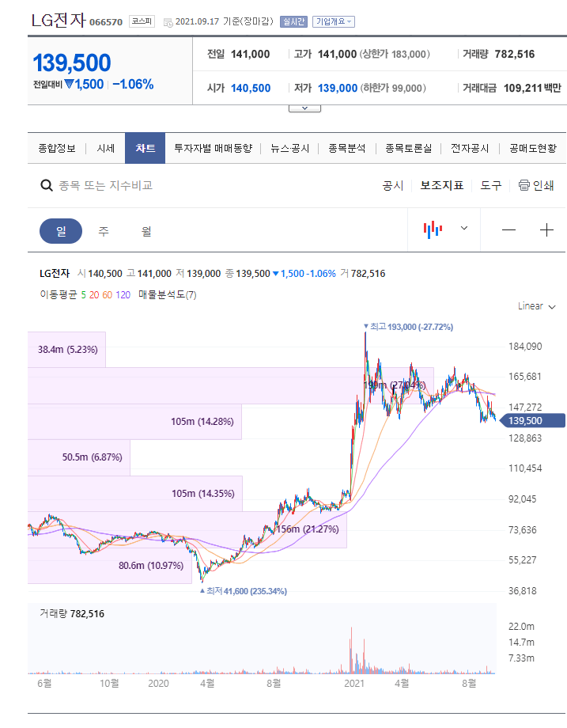567x728 pixels.
Task: Click the 156m (21.27%) volume profile bar
Action: tap(187, 529)
